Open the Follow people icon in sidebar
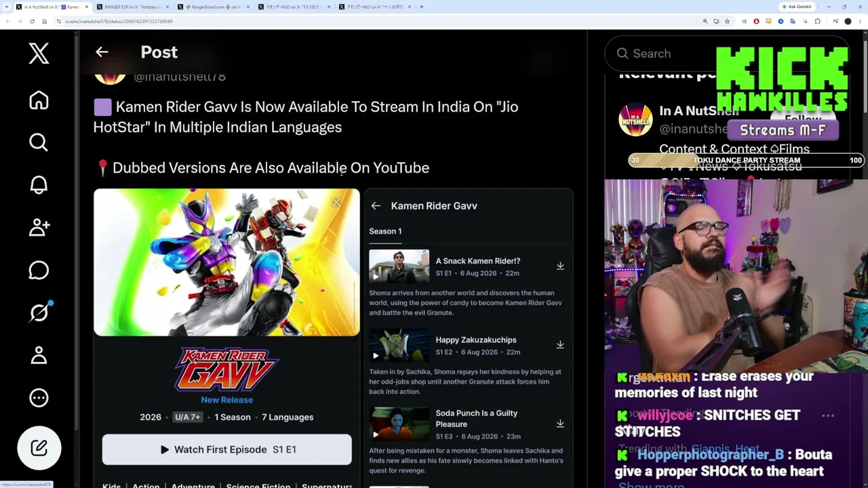Viewport: 868px width, 488px height. click(39, 227)
